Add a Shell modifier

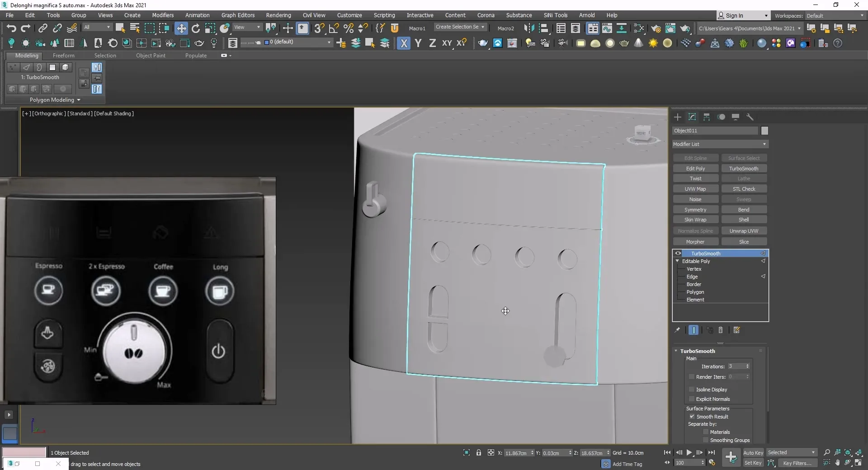point(744,220)
